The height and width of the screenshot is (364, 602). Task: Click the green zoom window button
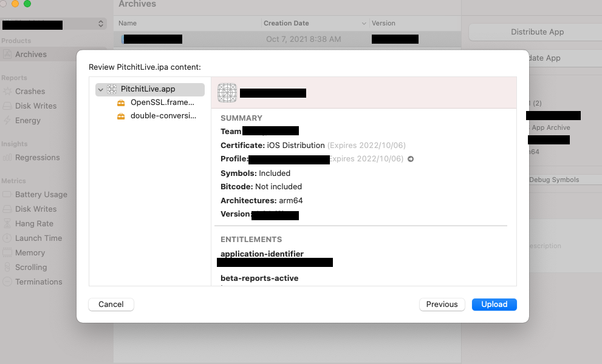click(27, 4)
